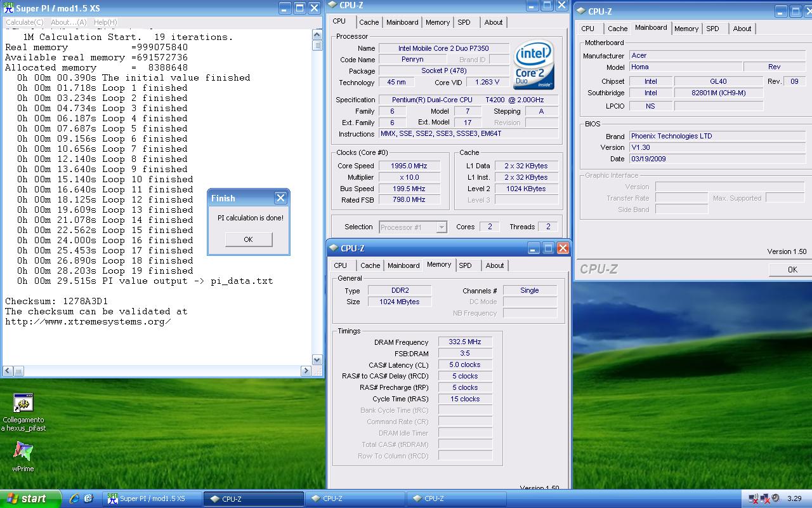The height and width of the screenshot is (508, 812).
Task: Click the CAS# Latency value 5.0 clocks
Action: (x=465, y=364)
